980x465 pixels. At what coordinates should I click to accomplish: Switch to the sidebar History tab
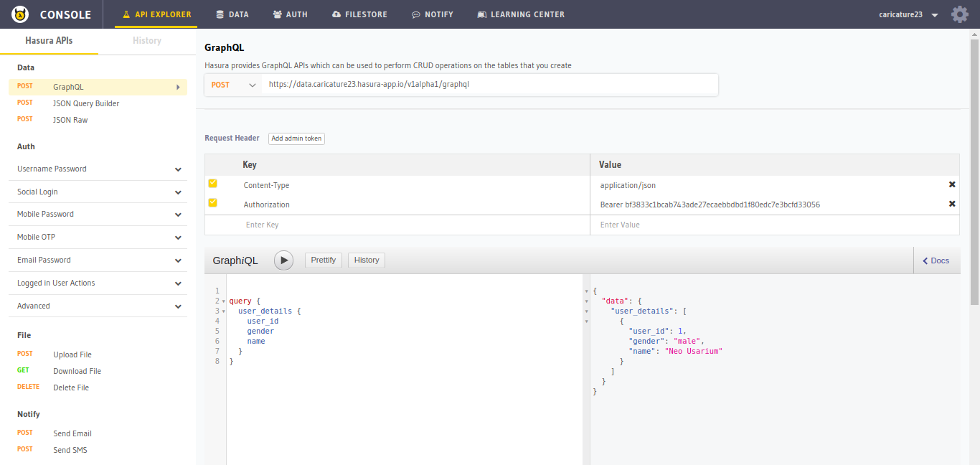(x=147, y=41)
